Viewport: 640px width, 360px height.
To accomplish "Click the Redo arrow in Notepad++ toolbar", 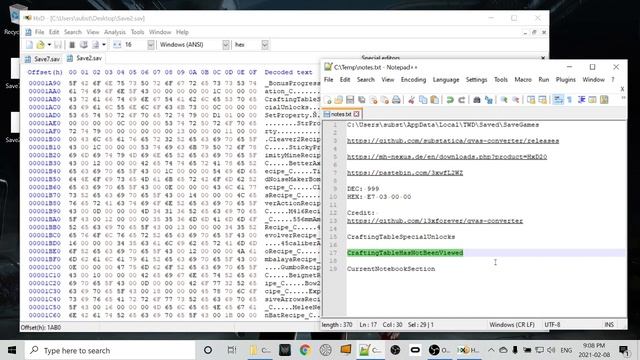I will point(462,100).
